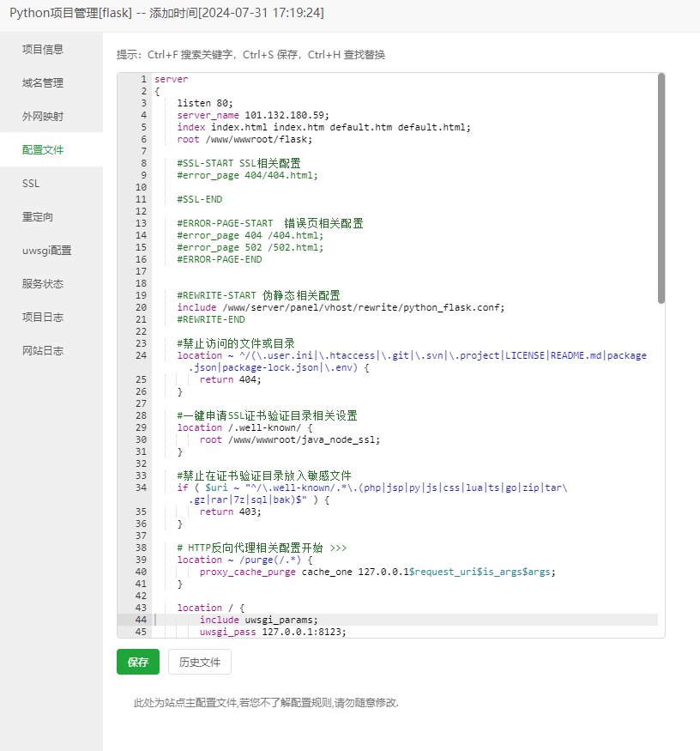Click line number 1 in the gutter
This screenshot has height=751, width=700.
tap(143, 79)
